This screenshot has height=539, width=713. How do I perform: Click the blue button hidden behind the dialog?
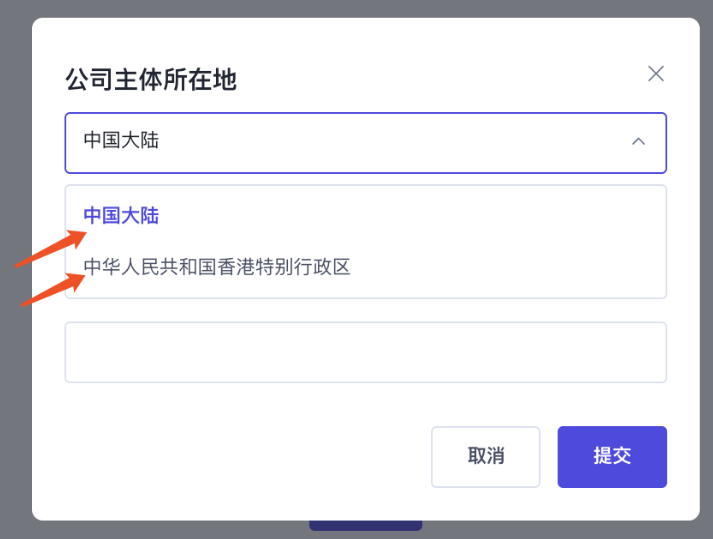(365, 526)
